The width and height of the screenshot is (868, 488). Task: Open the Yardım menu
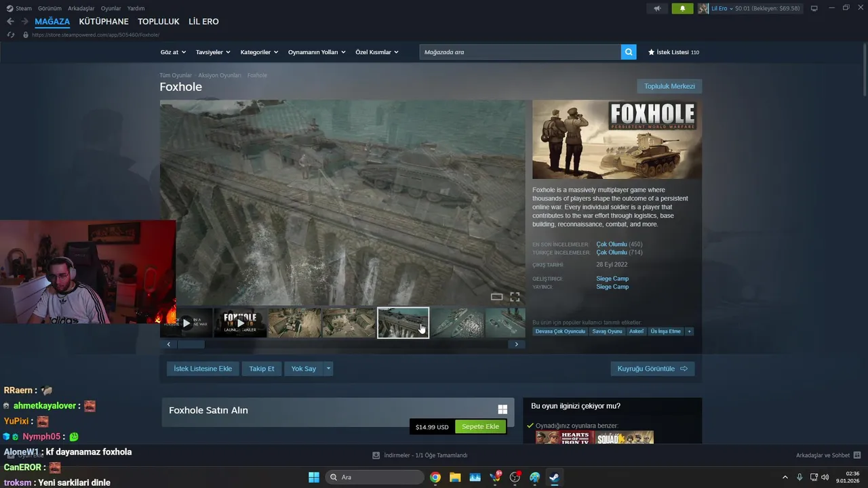(136, 9)
